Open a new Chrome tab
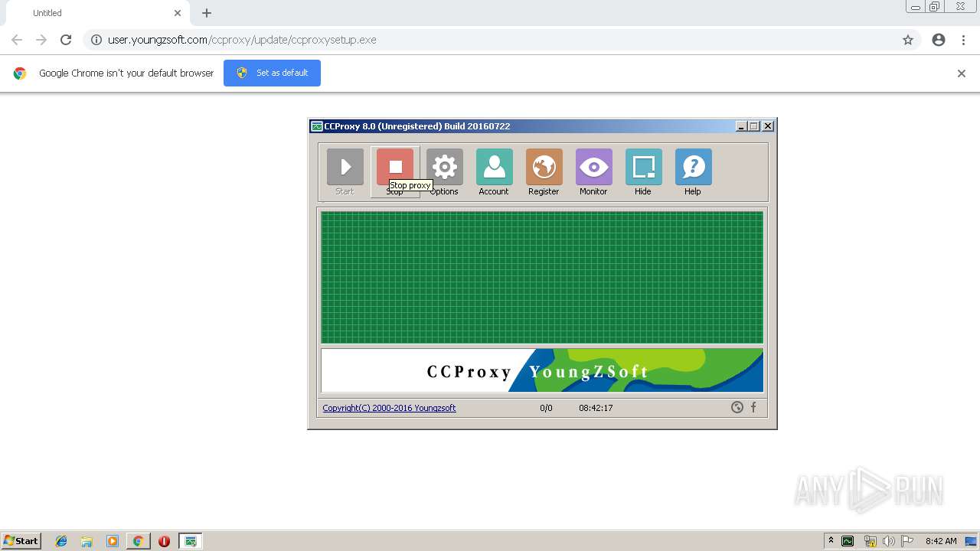The height and width of the screenshot is (551, 980). pyautogui.click(x=207, y=13)
